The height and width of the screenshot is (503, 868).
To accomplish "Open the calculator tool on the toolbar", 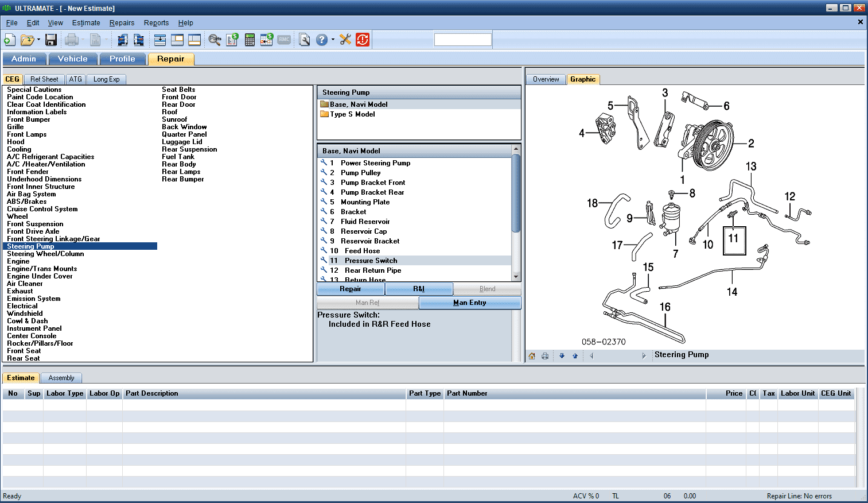I will (x=250, y=40).
